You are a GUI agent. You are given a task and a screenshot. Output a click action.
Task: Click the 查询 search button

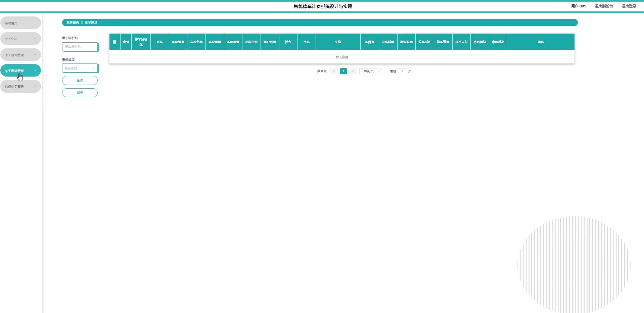point(80,80)
